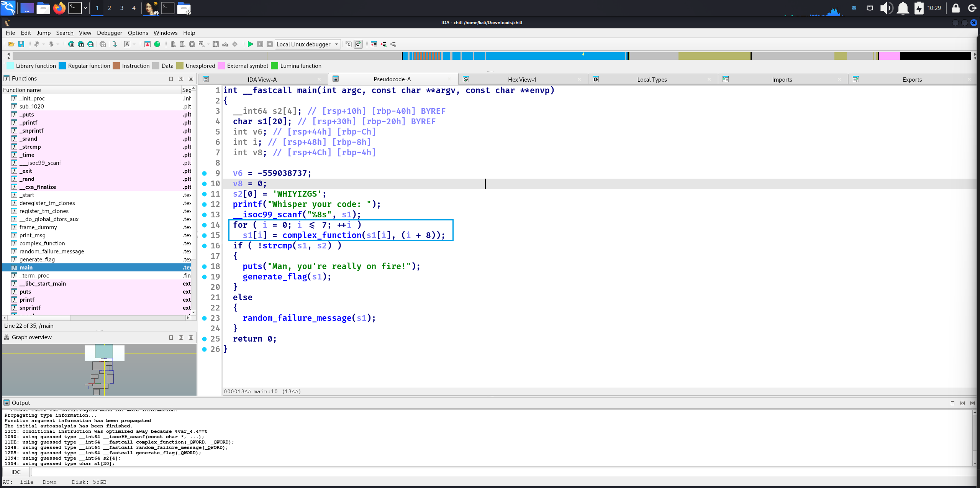Click the Save database floppy icon
This screenshot has width=980, height=488.
[x=21, y=44]
